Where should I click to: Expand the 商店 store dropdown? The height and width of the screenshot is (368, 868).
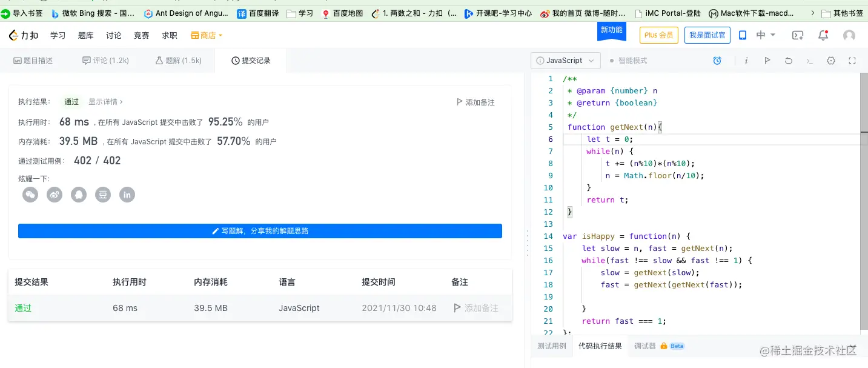click(x=207, y=36)
